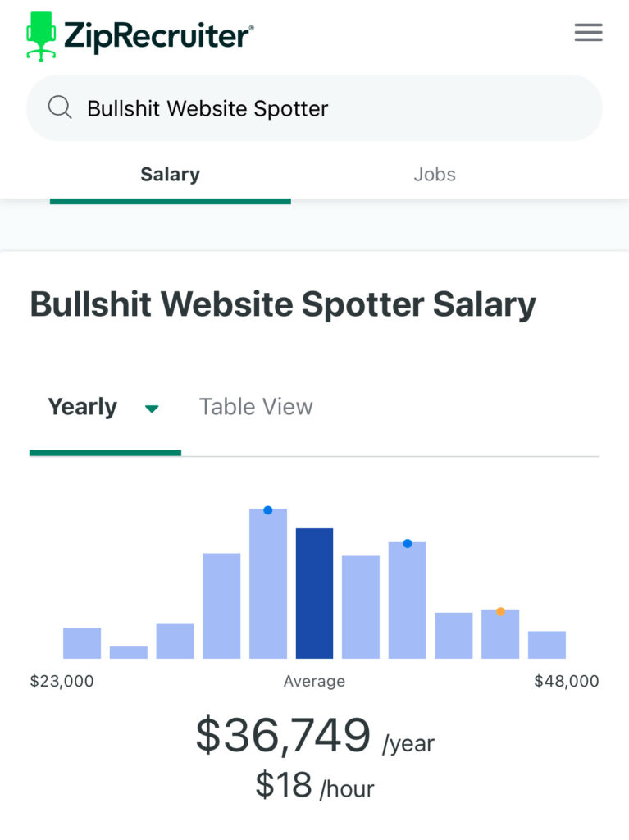Image resolution: width=629 pixels, height=840 pixels.
Task: Click the rightmost histogram bar
Action: coord(547,645)
